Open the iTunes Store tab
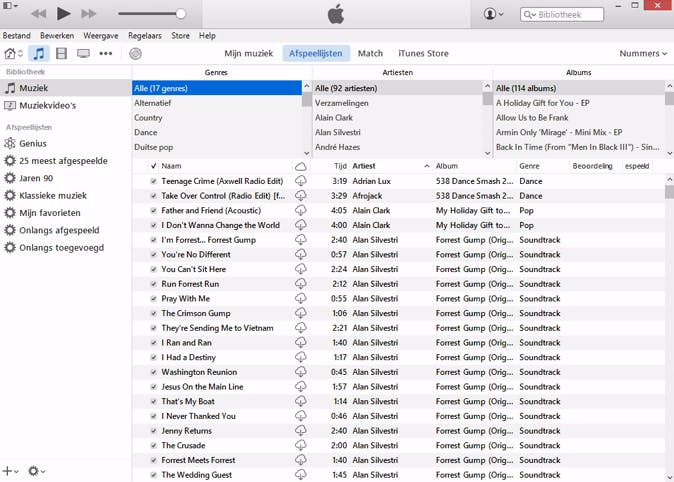674x482 pixels. (423, 53)
